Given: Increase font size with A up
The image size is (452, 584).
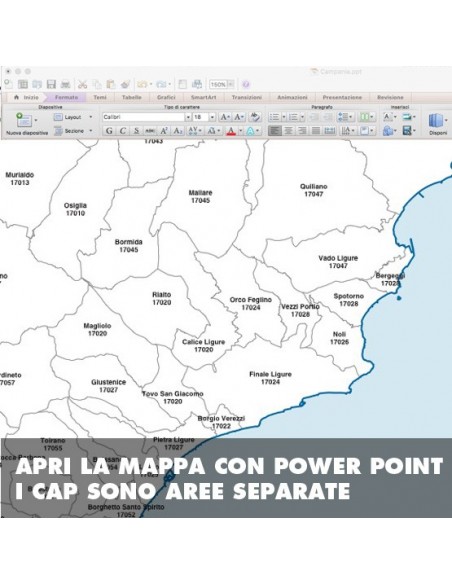Looking at the screenshot, I should 225,117.
